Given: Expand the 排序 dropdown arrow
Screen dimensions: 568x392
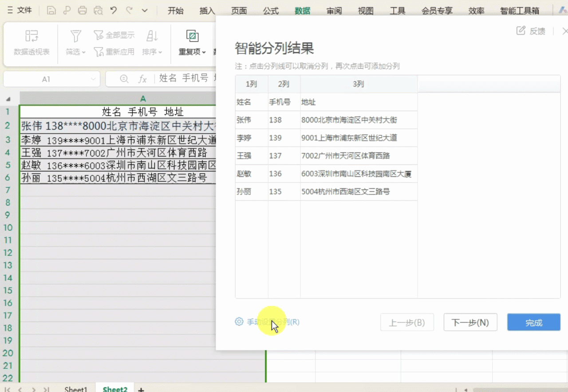Looking at the screenshot, I should [160, 52].
